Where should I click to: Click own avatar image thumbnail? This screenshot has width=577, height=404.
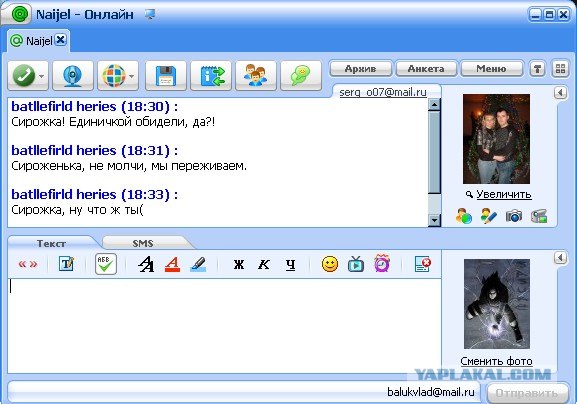pyautogui.click(x=497, y=304)
